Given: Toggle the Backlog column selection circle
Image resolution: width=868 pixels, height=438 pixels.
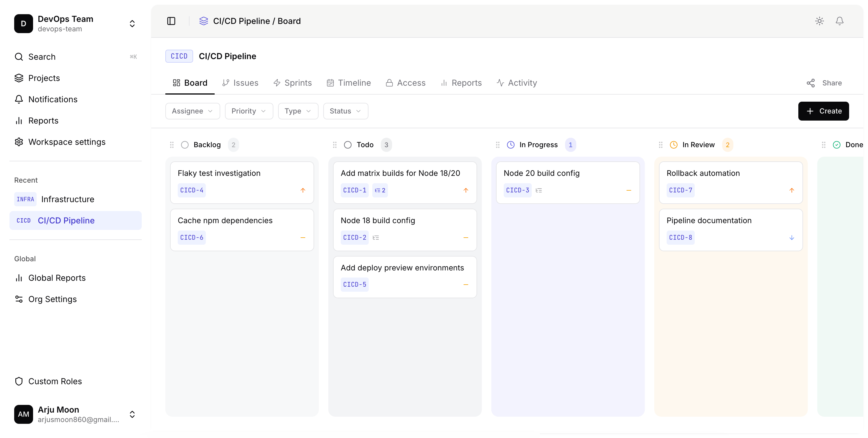Looking at the screenshot, I should (185, 145).
